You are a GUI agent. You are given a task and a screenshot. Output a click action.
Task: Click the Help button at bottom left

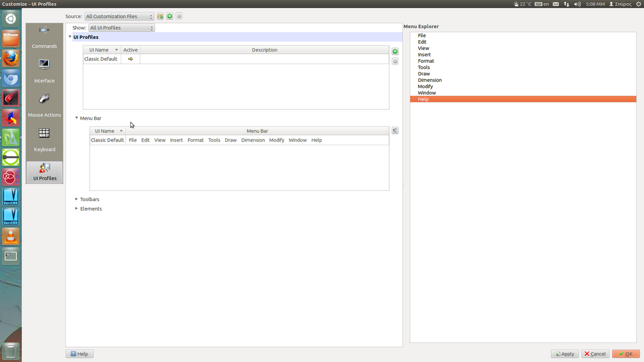click(x=80, y=354)
